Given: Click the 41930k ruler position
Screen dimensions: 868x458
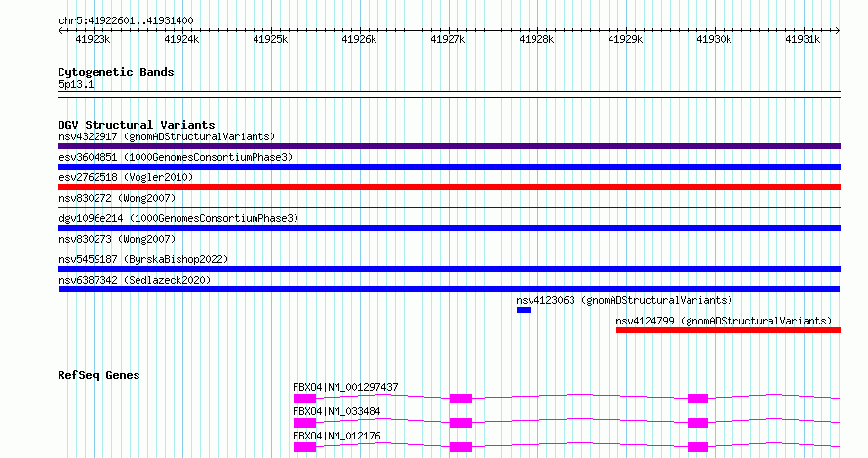Looking at the screenshot, I should click(x=714, y=39).
